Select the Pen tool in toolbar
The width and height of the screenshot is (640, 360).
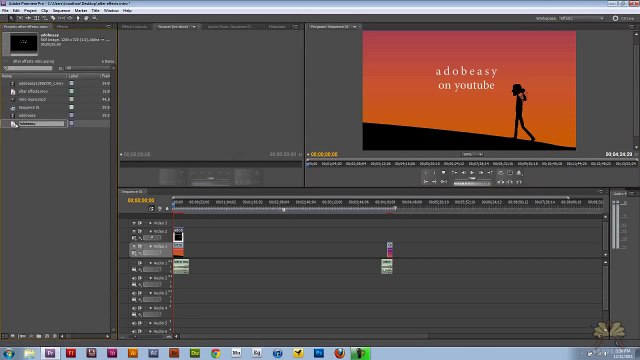[x=78, y=18]
